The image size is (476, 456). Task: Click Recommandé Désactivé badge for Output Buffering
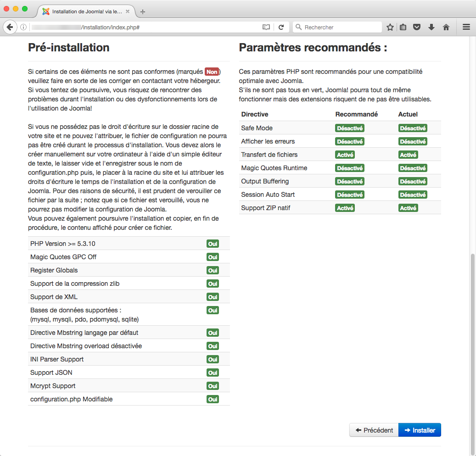point(350,182)
